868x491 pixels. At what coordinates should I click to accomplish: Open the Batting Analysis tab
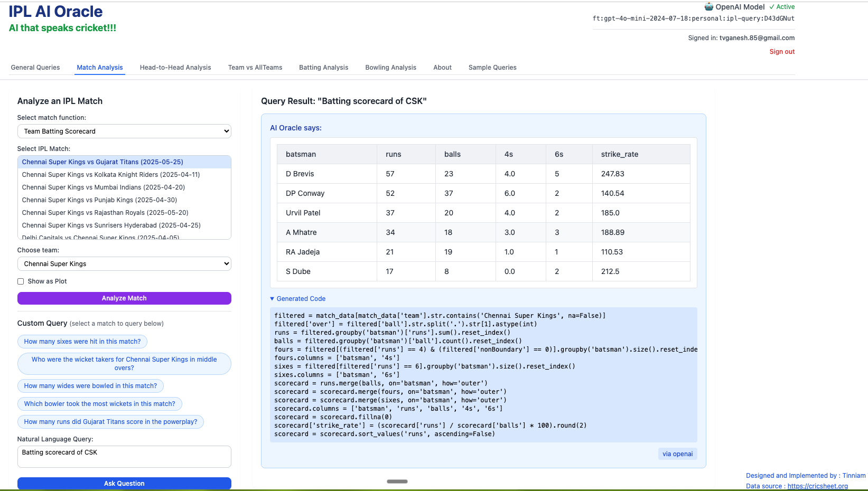pos(323,68)
